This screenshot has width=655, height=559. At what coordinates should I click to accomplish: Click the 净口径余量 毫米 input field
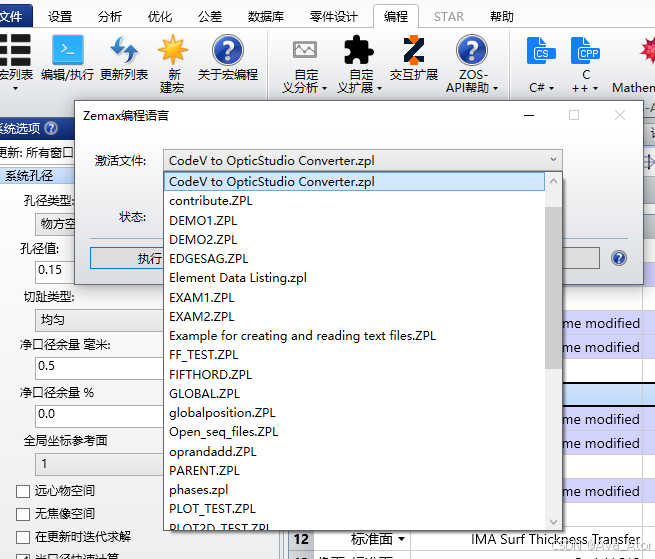(x=99, y=366)
